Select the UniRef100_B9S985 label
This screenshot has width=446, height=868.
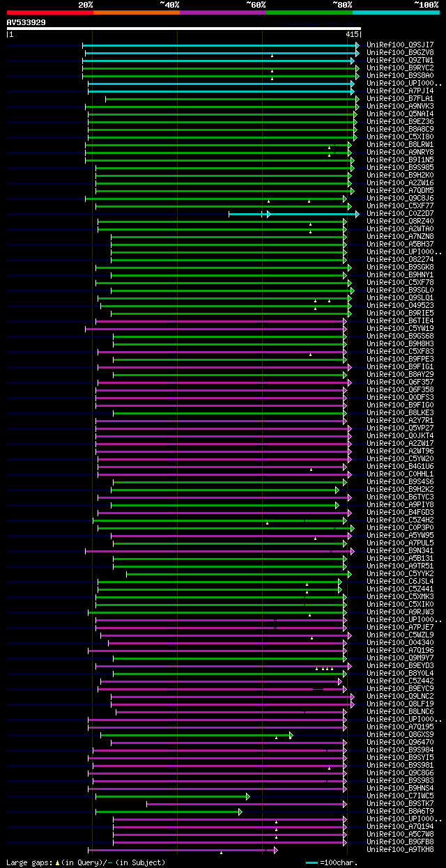coord(400,167)
